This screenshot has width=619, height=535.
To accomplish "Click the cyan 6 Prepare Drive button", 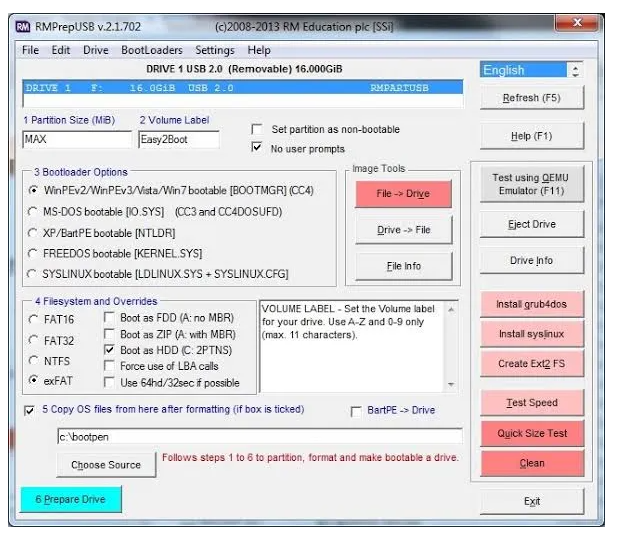I will [x=71, y=499].
